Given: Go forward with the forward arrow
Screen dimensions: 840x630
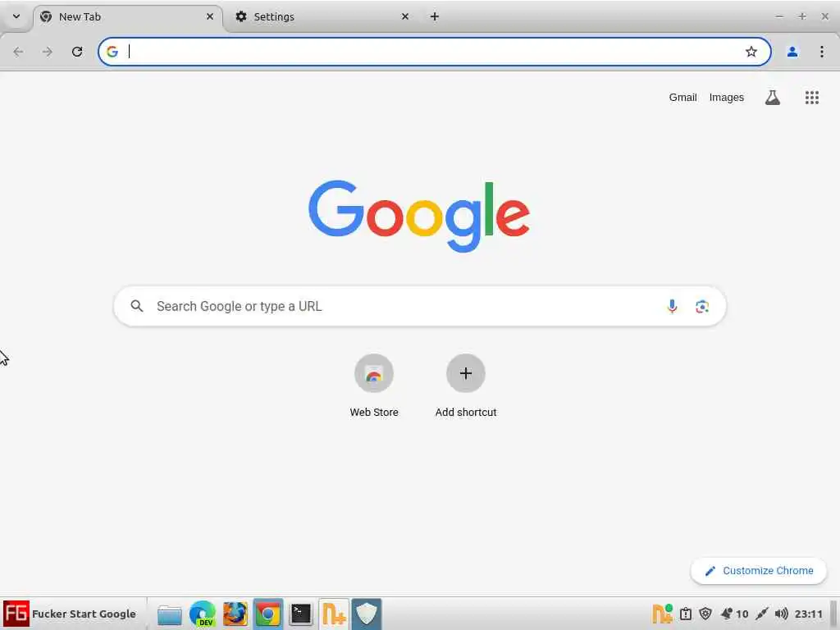Looking at the screenshot, I should click(x=48, y=52).
